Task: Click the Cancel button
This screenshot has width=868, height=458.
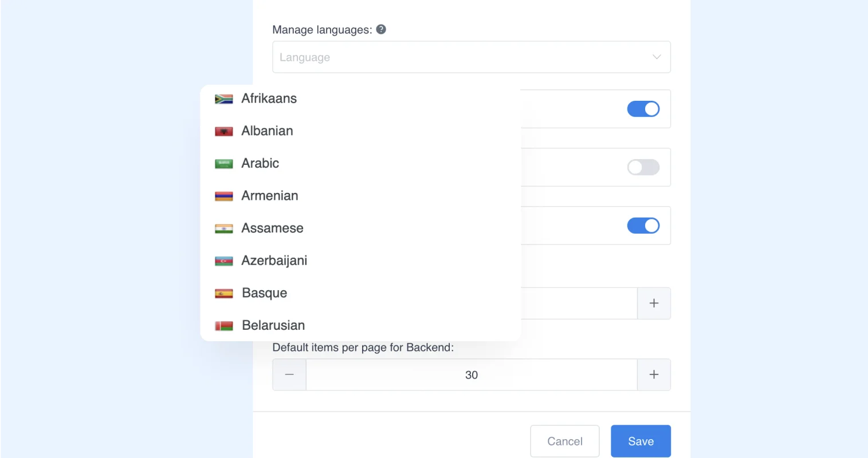Action: click(564, 441)
